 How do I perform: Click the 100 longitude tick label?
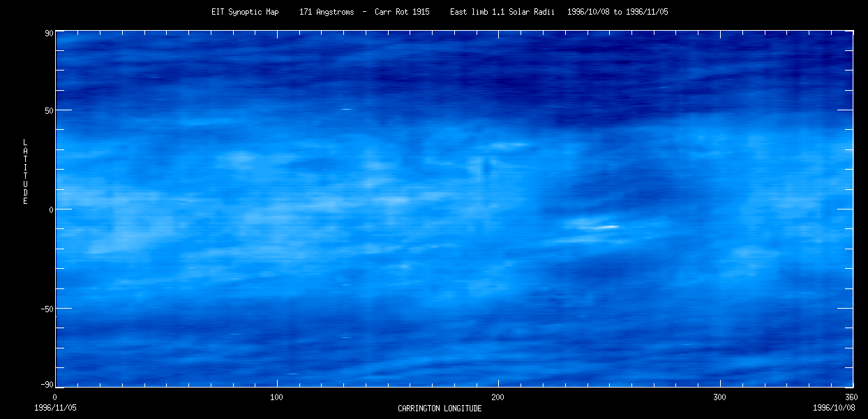pyautogui.click(x=277, y=397)
